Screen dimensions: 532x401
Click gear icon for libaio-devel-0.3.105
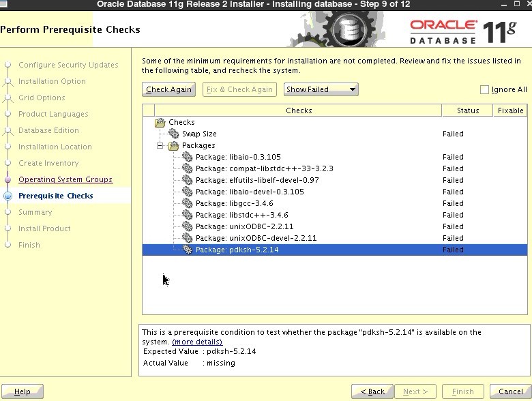[187, 192]
